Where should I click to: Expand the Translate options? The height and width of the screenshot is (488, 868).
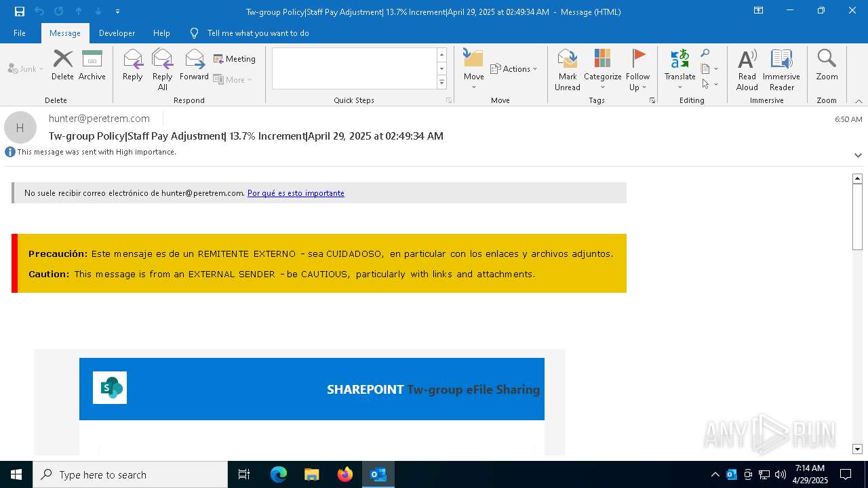(679, 69)
